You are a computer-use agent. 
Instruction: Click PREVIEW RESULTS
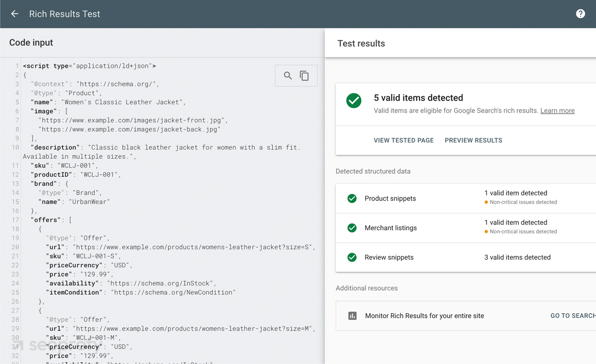(473, 140)
